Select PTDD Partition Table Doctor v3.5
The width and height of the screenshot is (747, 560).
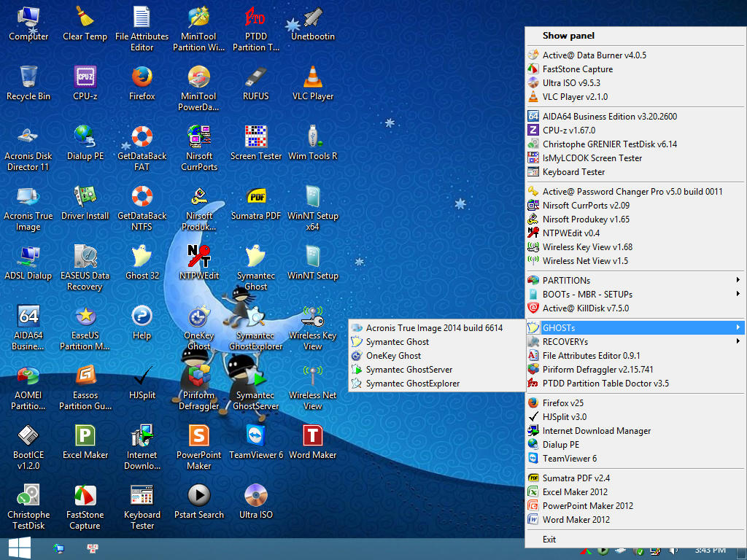pyautogui.click(x=635, y=384)
